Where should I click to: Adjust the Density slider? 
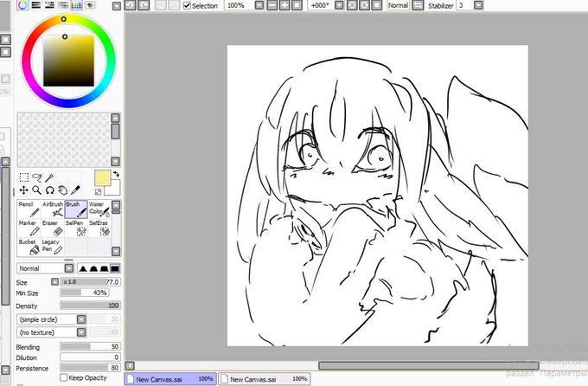point(91,306)
